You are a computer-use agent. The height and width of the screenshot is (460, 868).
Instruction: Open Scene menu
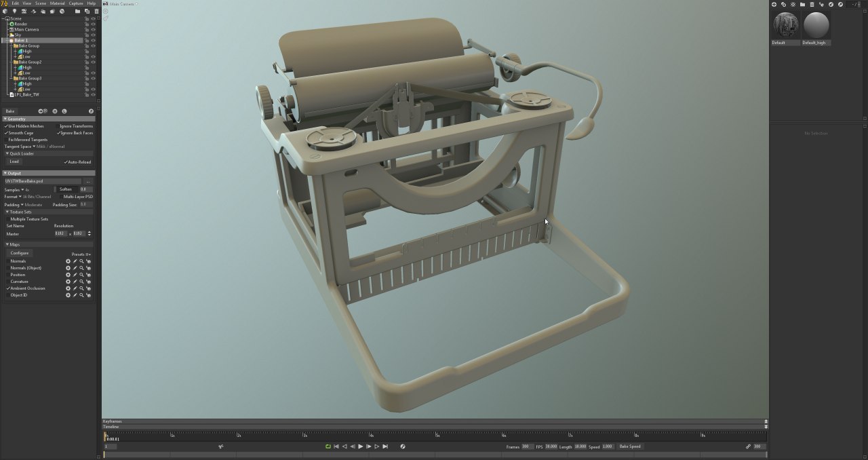[x=41, y=3]
